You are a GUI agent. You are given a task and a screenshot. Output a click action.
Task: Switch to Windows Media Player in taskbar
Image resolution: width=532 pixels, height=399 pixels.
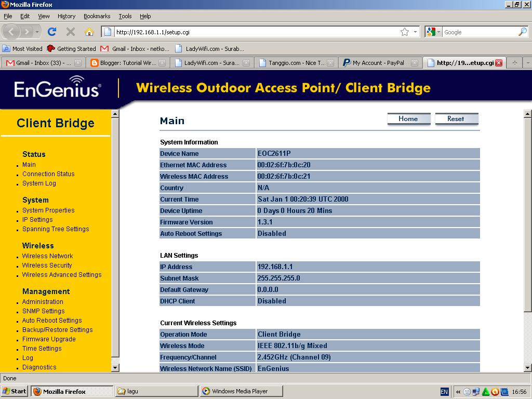click(x=241, y=391)
